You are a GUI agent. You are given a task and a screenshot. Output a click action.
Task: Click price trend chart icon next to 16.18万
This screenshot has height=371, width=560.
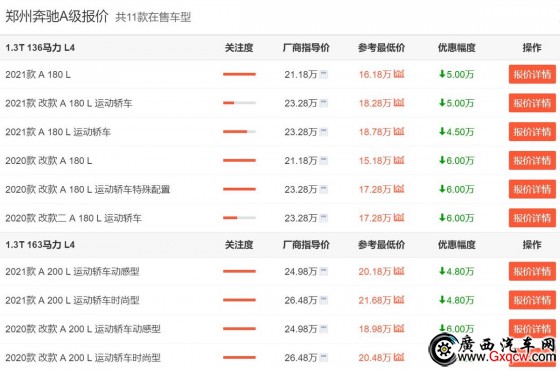[x=399, y=74]
